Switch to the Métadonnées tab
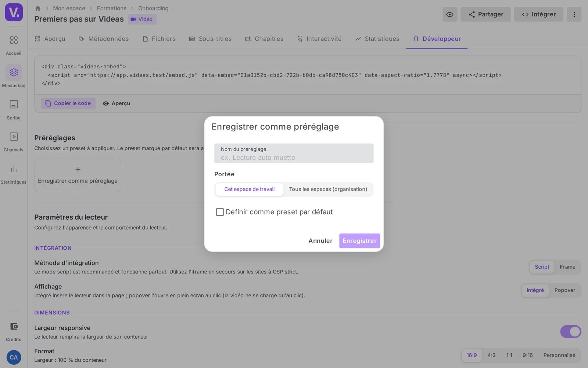The height and width of the screenshot is (368, 588). [x=104, y=39]
